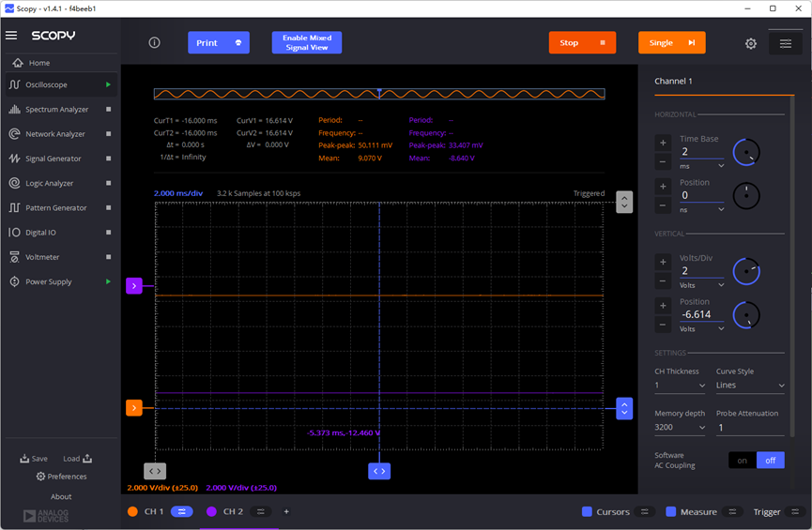Increase the Time Base with plus button

click(x=663, y=143)
